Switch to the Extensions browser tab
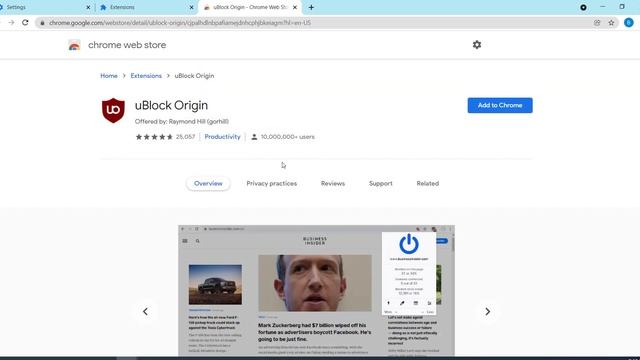This screenshot has height=360, width=640. 147,7
